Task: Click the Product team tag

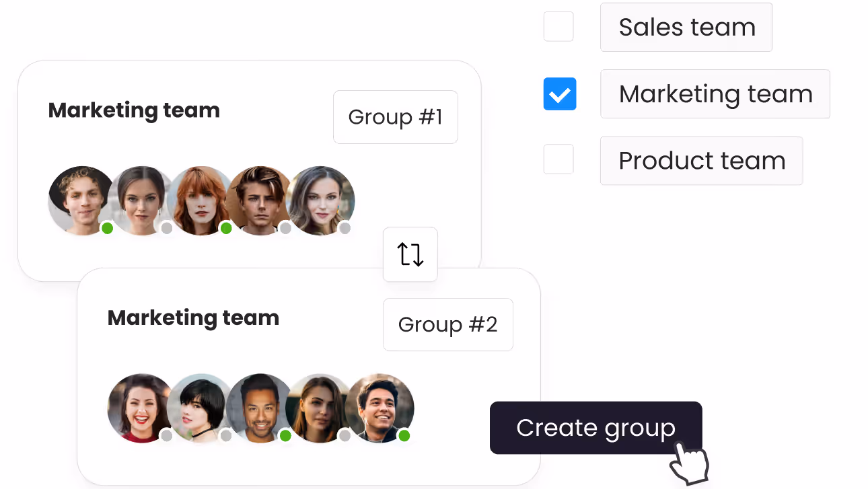Action: tap(702, 161)
